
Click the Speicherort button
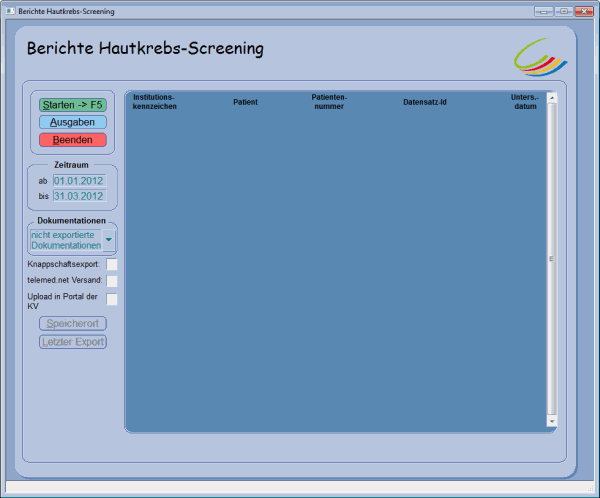click(x=72, y=323)
